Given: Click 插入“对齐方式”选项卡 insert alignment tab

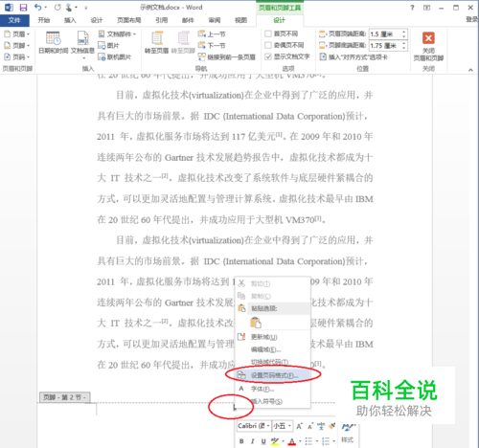Looking at the screenshot, I should coord(354,57).
